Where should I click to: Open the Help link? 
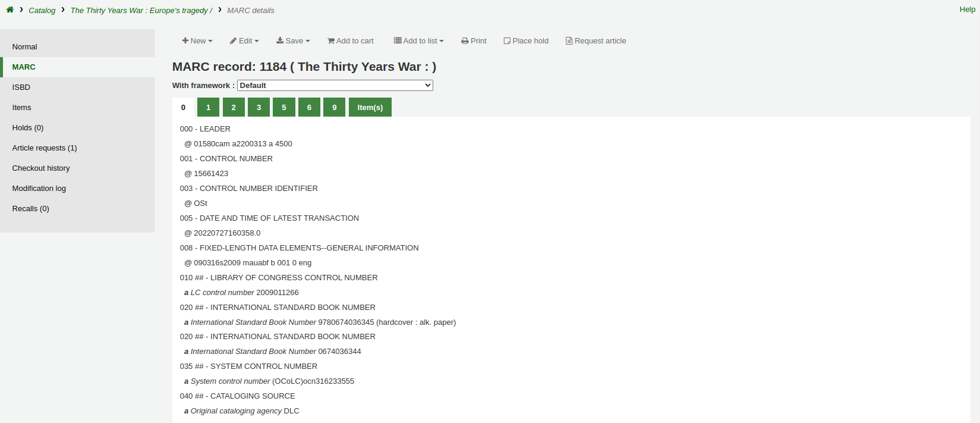click(x=967, y=10)
